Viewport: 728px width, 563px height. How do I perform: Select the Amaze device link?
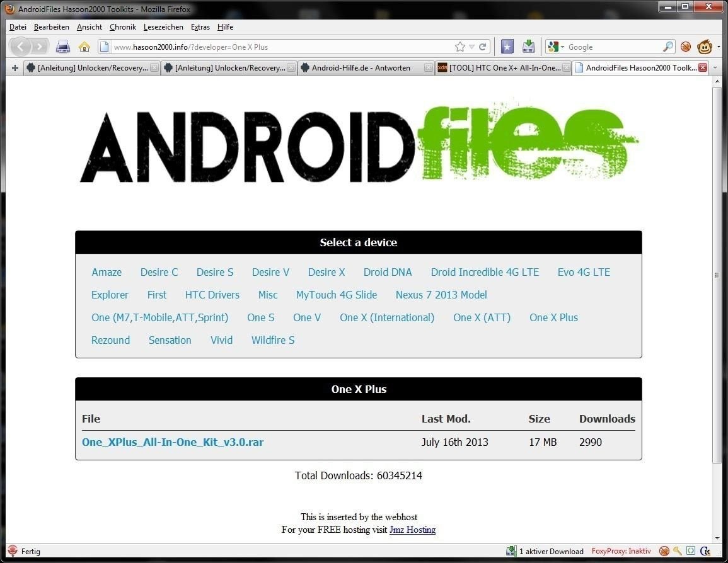click(x=107, y=272)
